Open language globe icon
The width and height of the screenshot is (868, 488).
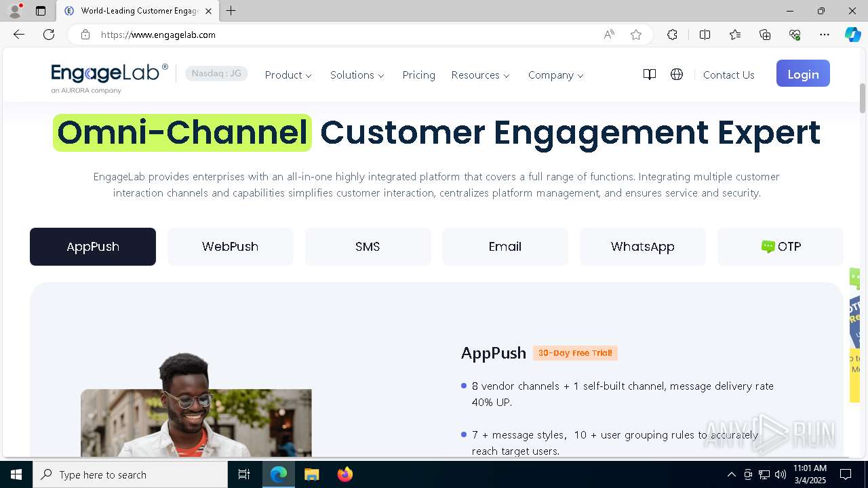click(677, 75)
